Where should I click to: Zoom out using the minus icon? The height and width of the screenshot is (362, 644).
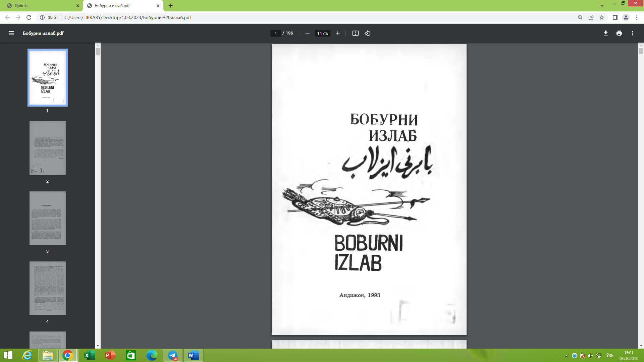[307, 33]
